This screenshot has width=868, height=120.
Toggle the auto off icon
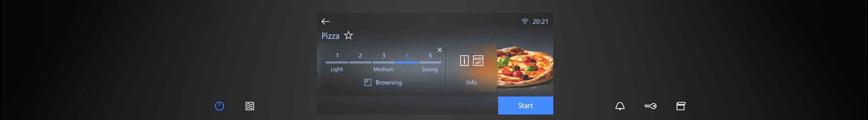pos(478,61)
